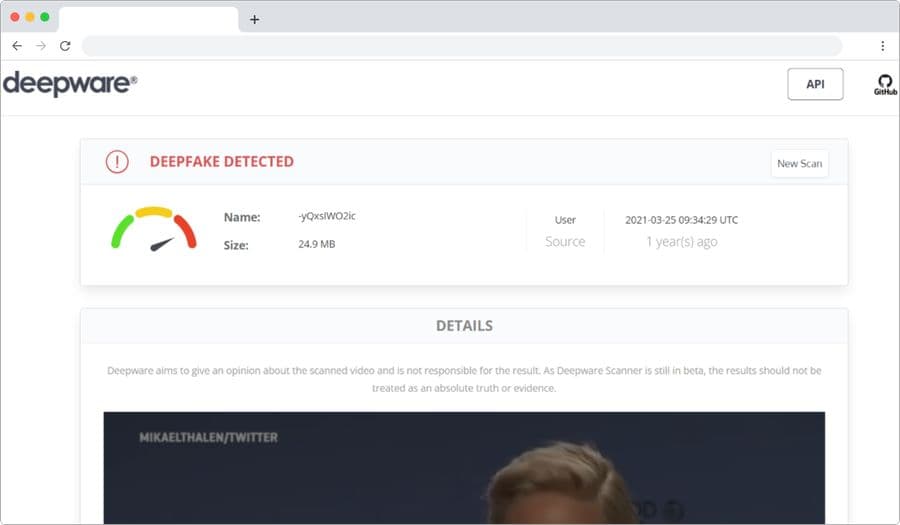The height and width of the screenshot is (525, 900).
Task: Click the browser back arrow
Action: (17, 46)
